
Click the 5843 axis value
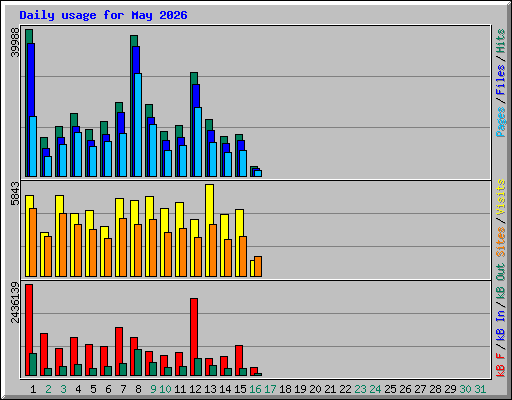15,194
